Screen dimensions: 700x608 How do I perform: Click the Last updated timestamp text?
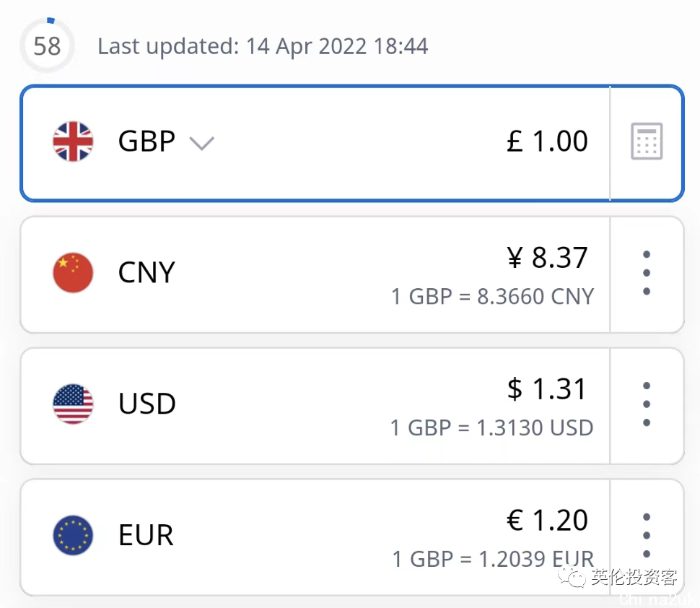point(263,47)
